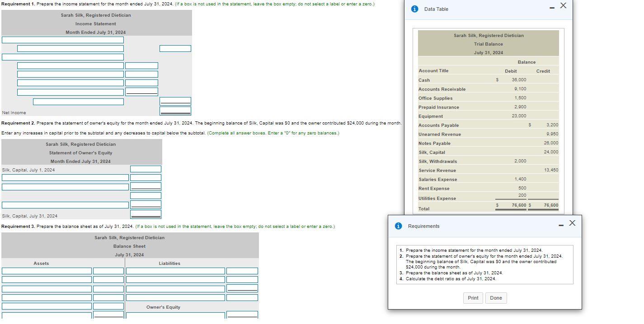
Task: Click the Data Table panel info icon
Action: (x=414, y=9)
